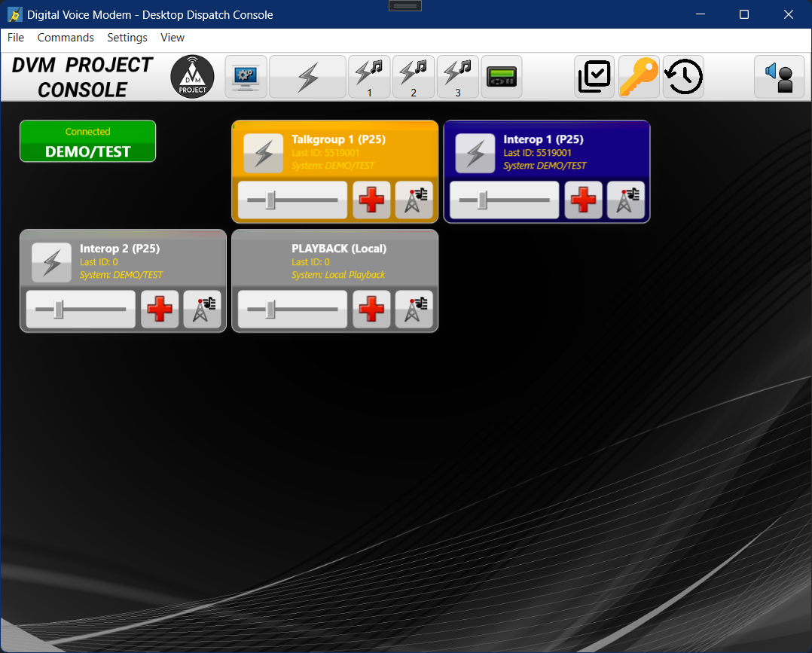Image resolution: width=812 pixels, height=653 pixels.
Task: Open call history clock icon
Action: point(683,77)
